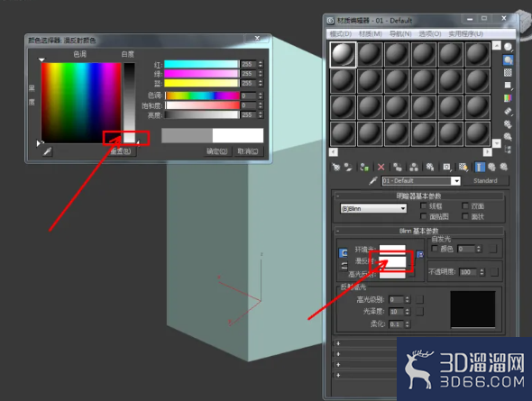Toggle Show Map in Viewport icon
This screenshot has width=532, height=401.
coord(463,167)
